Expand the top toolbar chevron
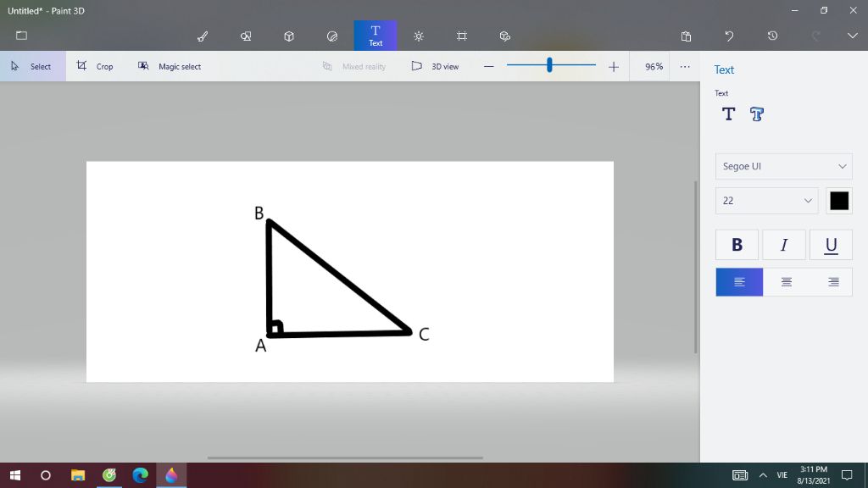 pyautogui.click(x=853, y=36)
